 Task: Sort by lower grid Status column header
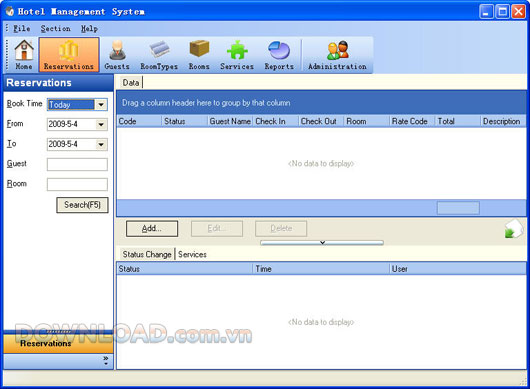pos(185,269)
